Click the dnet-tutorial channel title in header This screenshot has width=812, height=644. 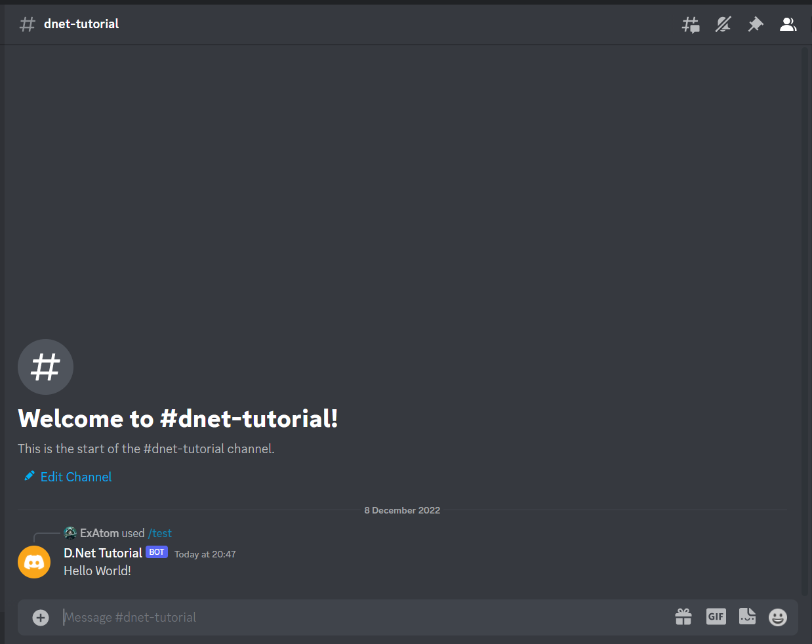coord(81,24)
